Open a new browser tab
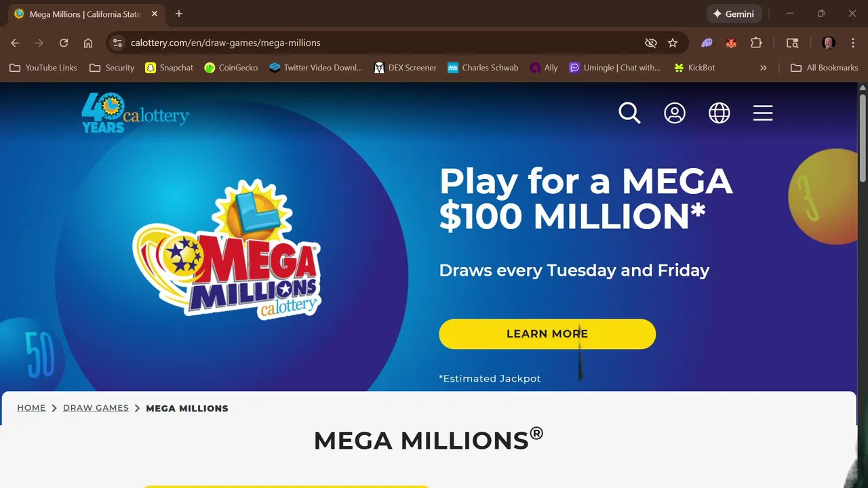Viewport: 868px width, 488px height. [179, 14]
